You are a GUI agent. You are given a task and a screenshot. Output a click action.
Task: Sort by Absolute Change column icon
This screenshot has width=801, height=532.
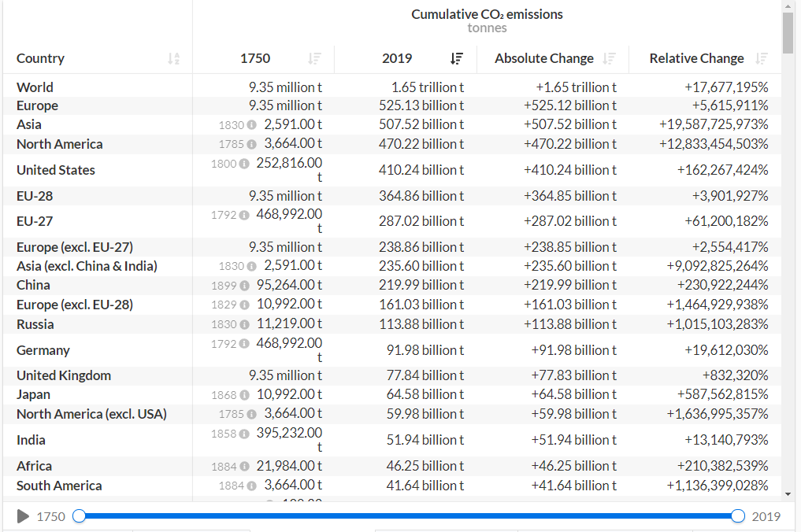coord(609,59)
